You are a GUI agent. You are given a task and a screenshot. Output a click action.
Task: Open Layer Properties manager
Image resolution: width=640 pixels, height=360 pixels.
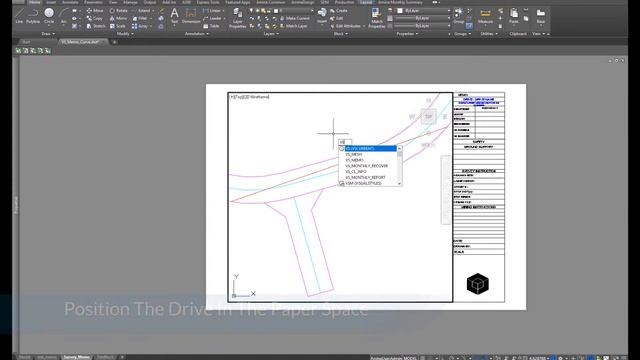(x=237, y=18)
